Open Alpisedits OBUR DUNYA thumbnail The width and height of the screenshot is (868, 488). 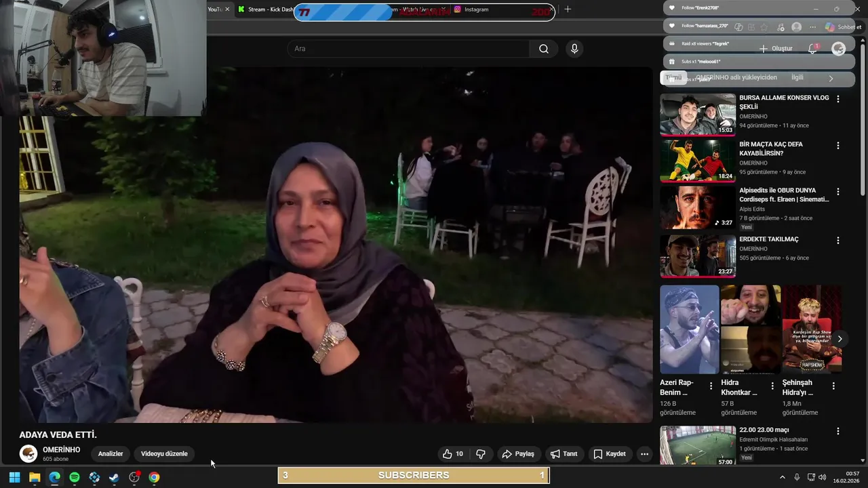698,208
